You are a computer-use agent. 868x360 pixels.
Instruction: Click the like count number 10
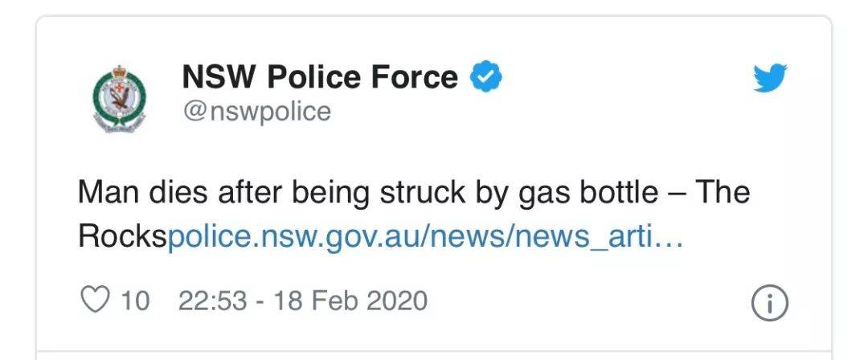point(136,301)
